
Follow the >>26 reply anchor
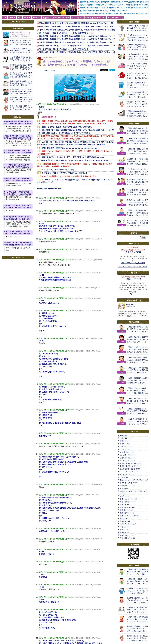41,275
